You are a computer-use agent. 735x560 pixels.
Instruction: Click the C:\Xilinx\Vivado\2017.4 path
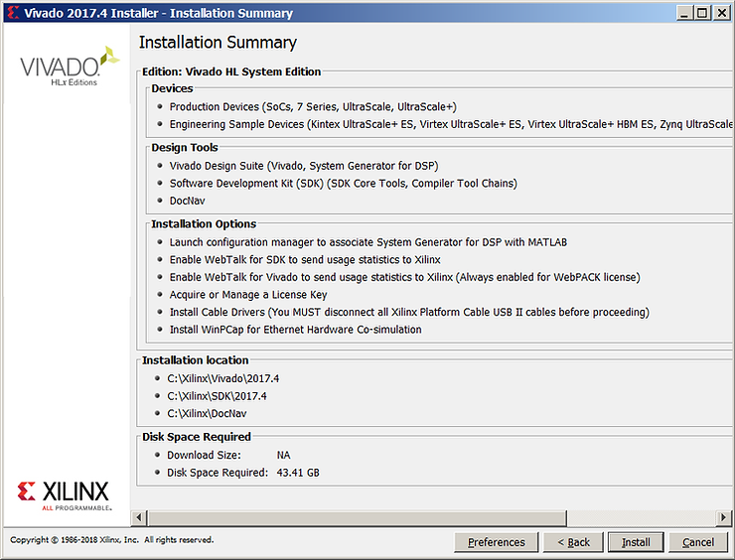coord(223,378)
